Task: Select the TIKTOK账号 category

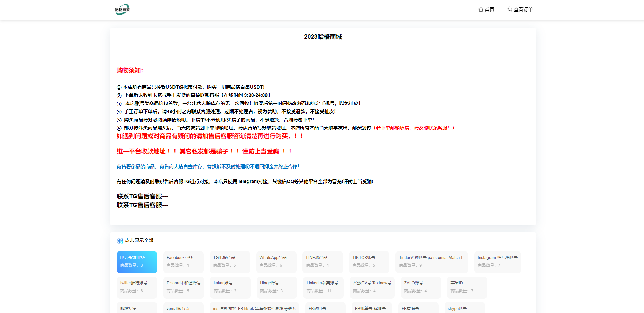Action: coord(369,262)
